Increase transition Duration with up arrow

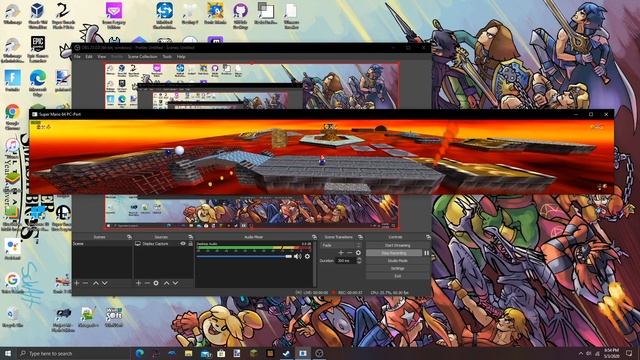click(x=359, y=259)
